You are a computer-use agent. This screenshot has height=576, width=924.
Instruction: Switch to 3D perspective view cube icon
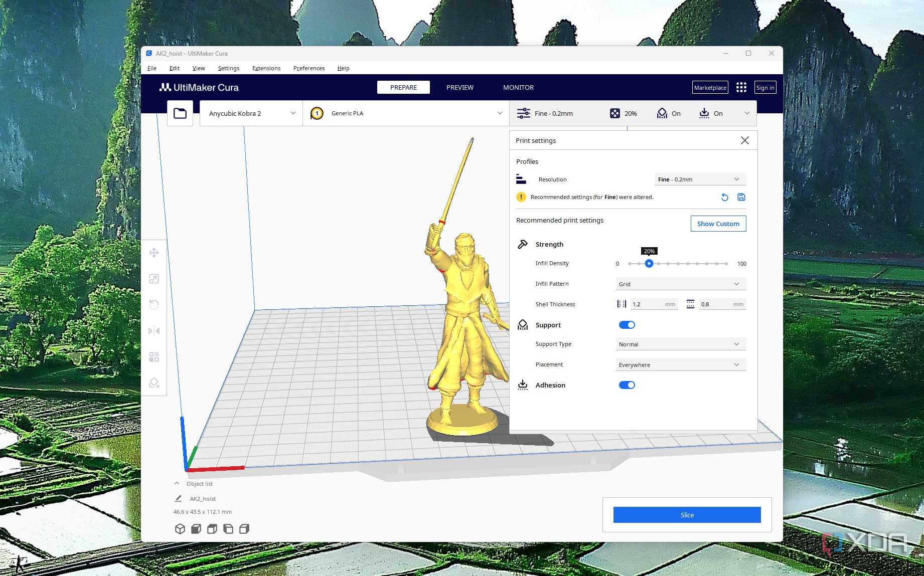pyautogui.click(x=180, y=529)
